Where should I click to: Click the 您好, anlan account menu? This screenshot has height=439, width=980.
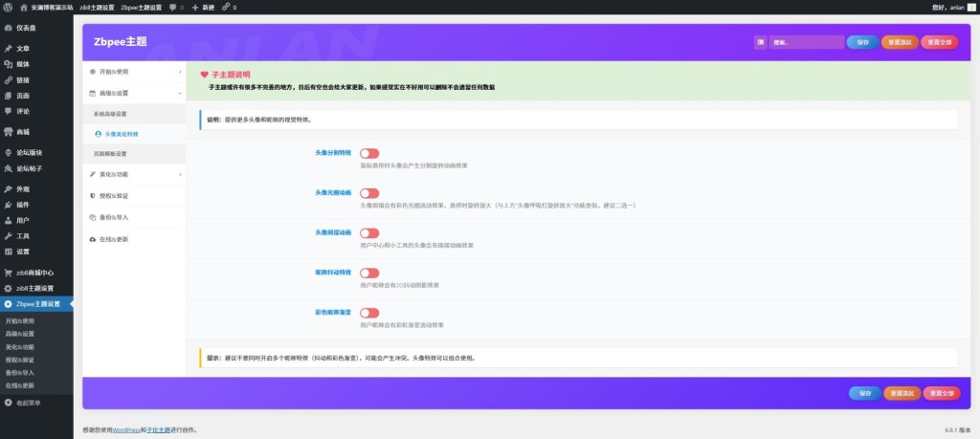954,8
